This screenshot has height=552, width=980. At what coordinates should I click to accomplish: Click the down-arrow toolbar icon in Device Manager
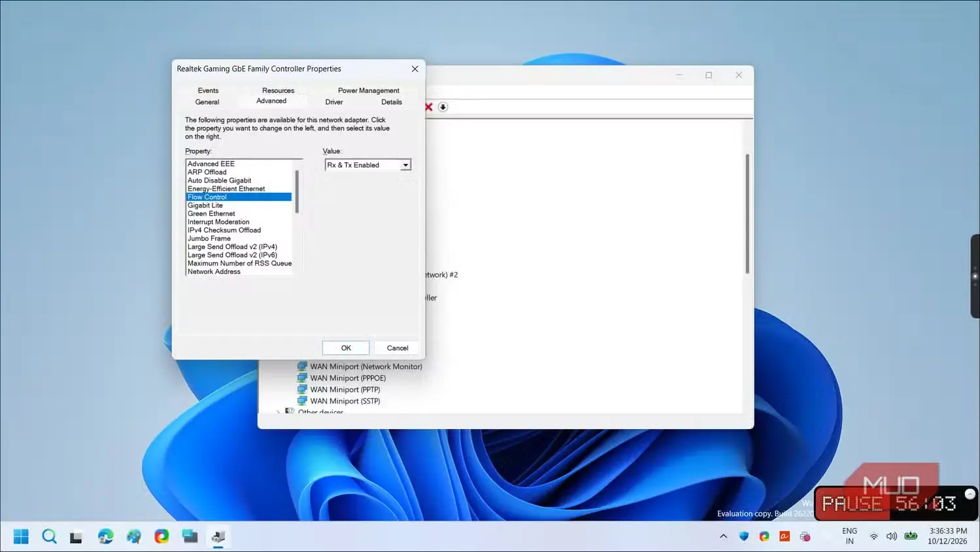pyautogui.click(x=443, y=107)
